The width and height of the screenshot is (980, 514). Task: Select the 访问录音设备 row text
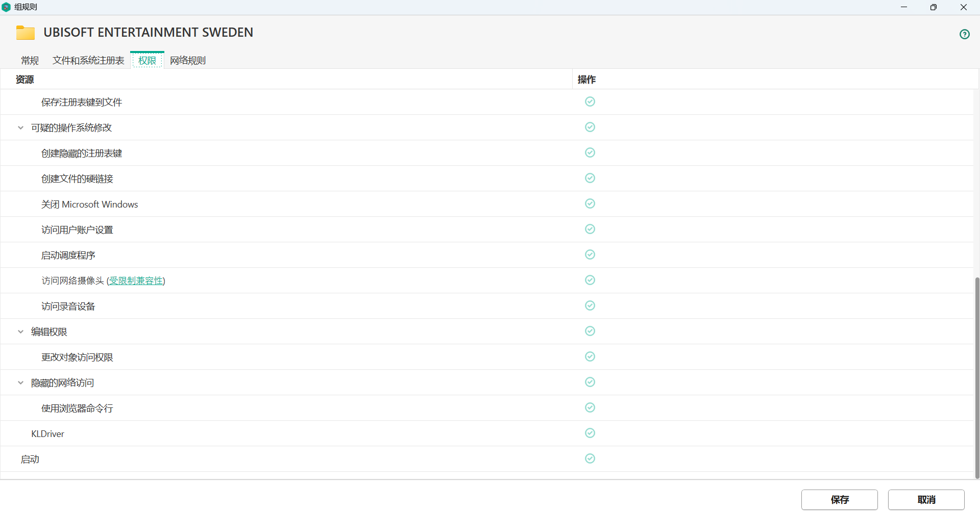click(x=68, y=306)
